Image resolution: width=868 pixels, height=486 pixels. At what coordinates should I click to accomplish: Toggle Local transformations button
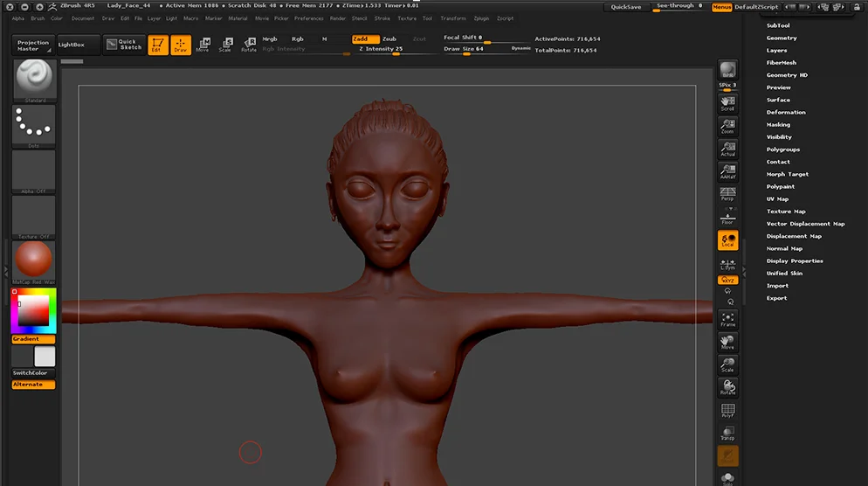(x=727, y=240)
